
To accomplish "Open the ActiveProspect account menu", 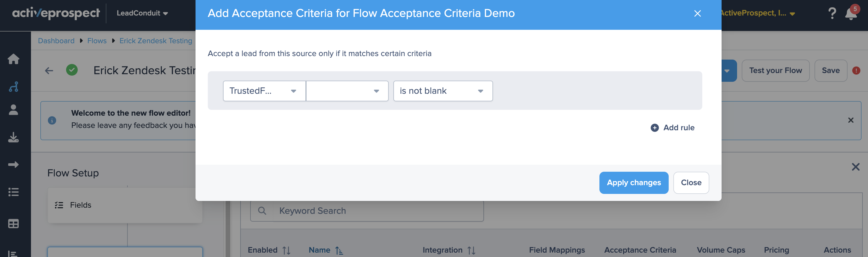I will tap(758, 13).
